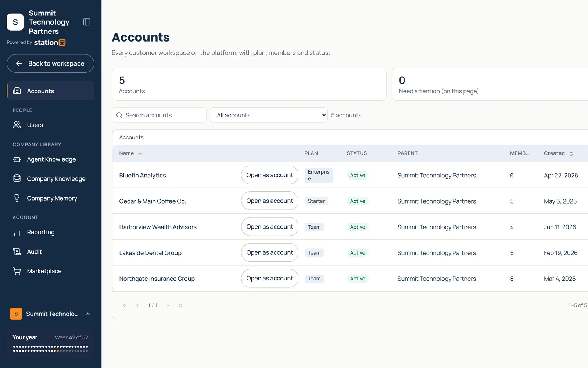Sort by Name column header
Screen dimensions: 588x368
tap(130, 153)
